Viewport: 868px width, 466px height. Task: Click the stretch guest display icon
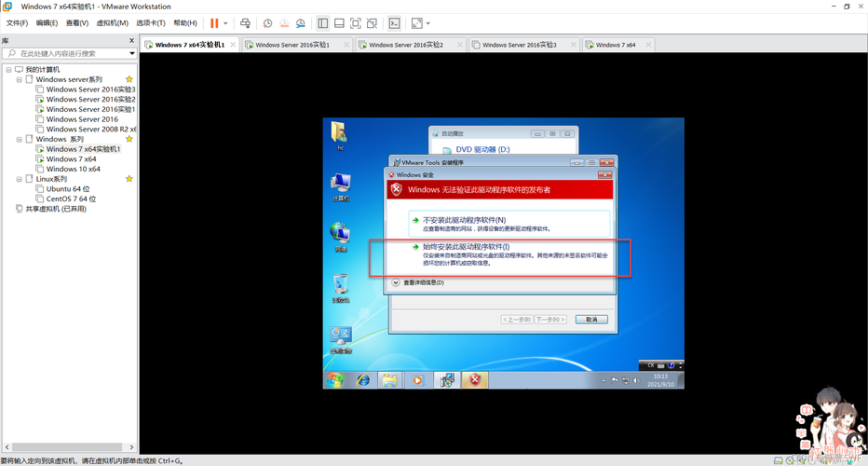tap(417, 23)
